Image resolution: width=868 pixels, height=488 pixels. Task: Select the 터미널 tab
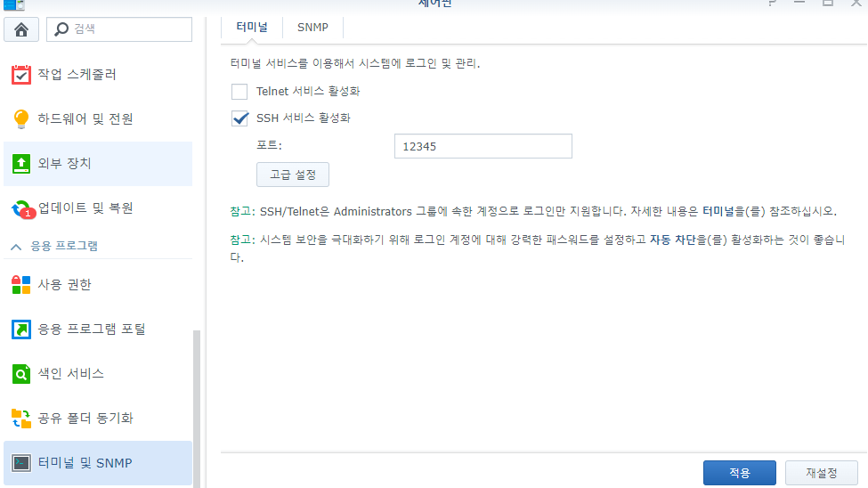(x=252, y=27)
